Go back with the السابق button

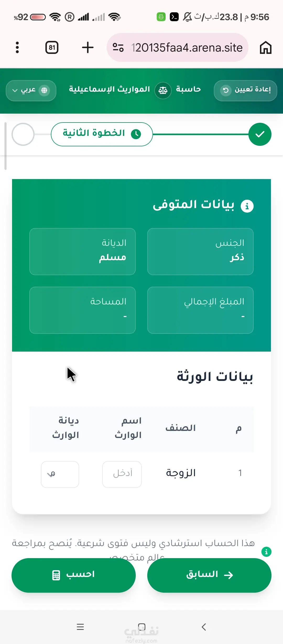tap(209, 575)
